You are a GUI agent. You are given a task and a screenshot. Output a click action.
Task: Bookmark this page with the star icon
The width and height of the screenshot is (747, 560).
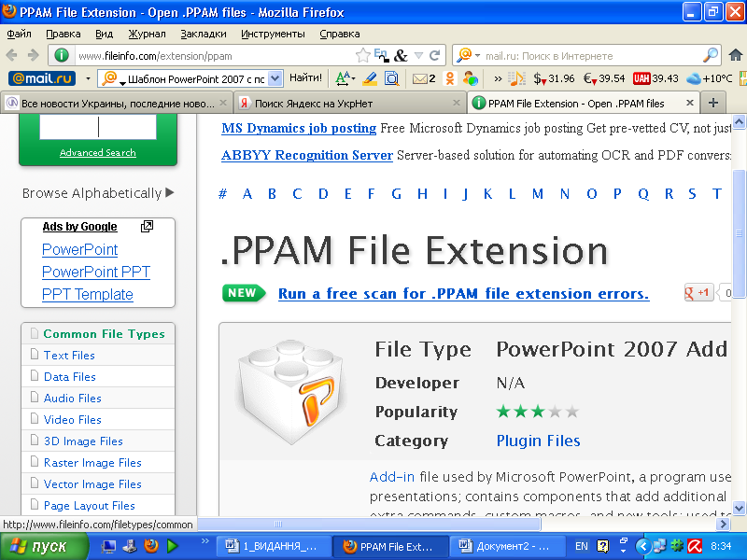click(x=363, y=56)
